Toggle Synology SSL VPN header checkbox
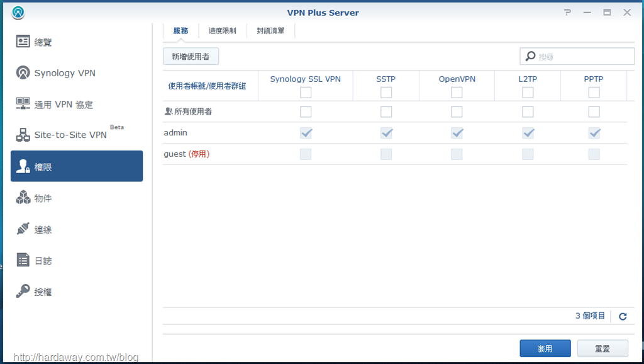644x364 pixels. [x=306, y=93]
